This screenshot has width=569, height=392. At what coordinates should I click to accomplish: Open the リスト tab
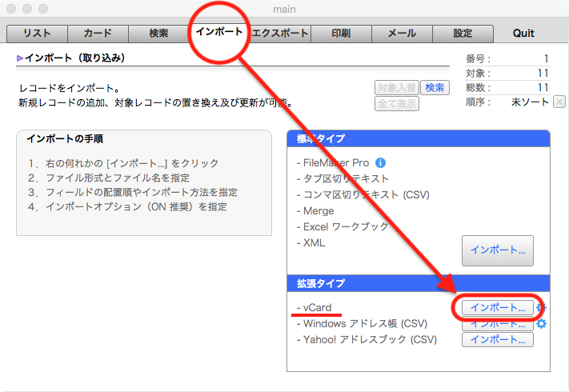tap(37, 34)
